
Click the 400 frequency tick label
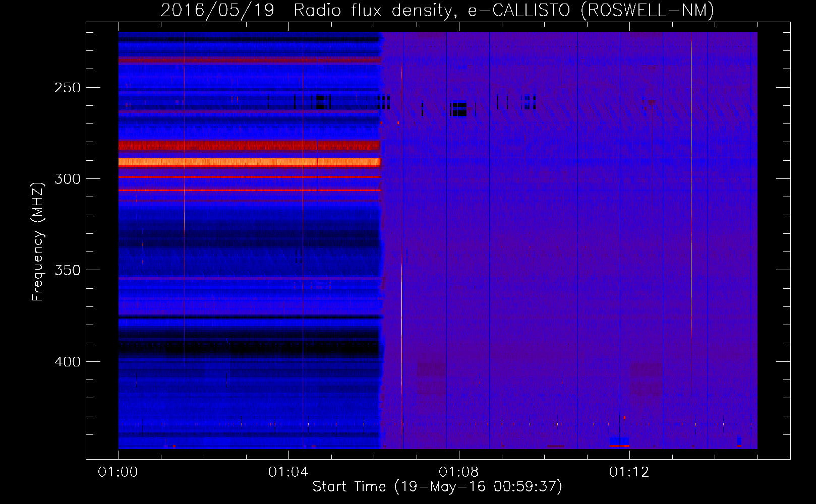point(68,362)
